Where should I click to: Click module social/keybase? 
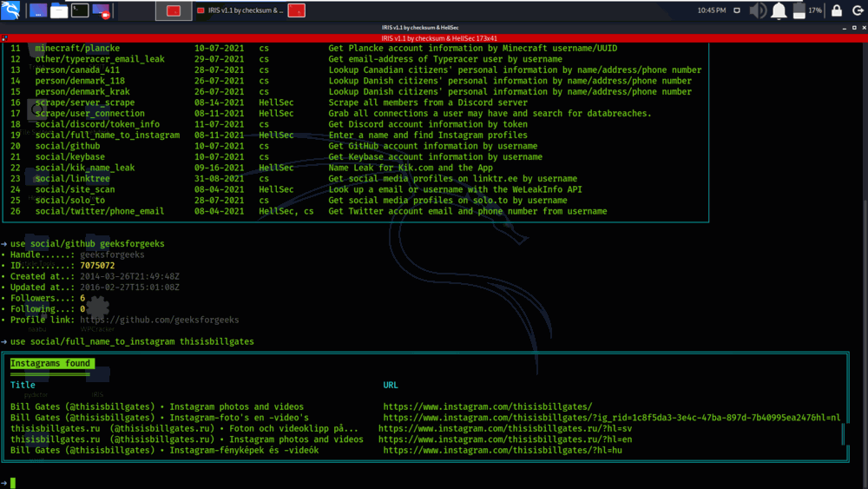69,157
